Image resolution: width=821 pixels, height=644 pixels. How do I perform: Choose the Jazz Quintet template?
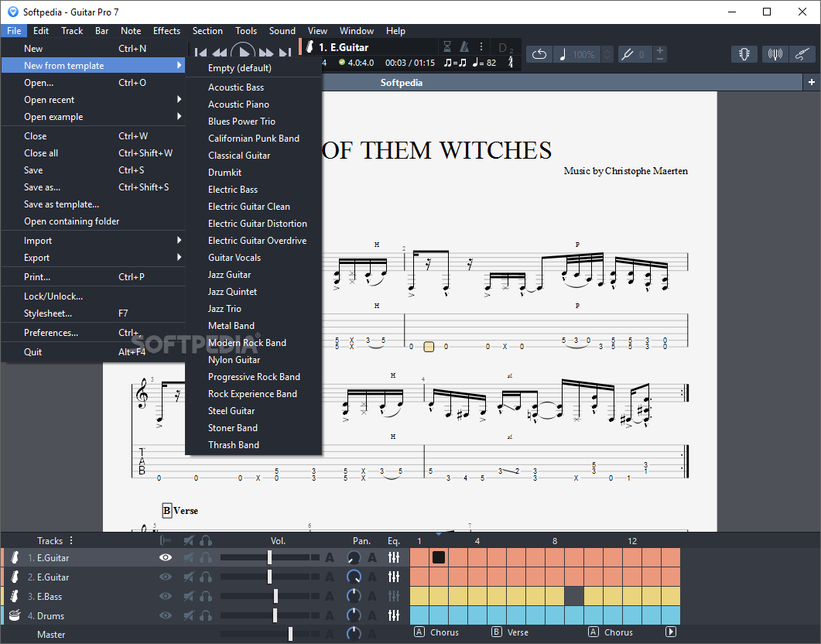pyautogui.click(x=254, y=292)
